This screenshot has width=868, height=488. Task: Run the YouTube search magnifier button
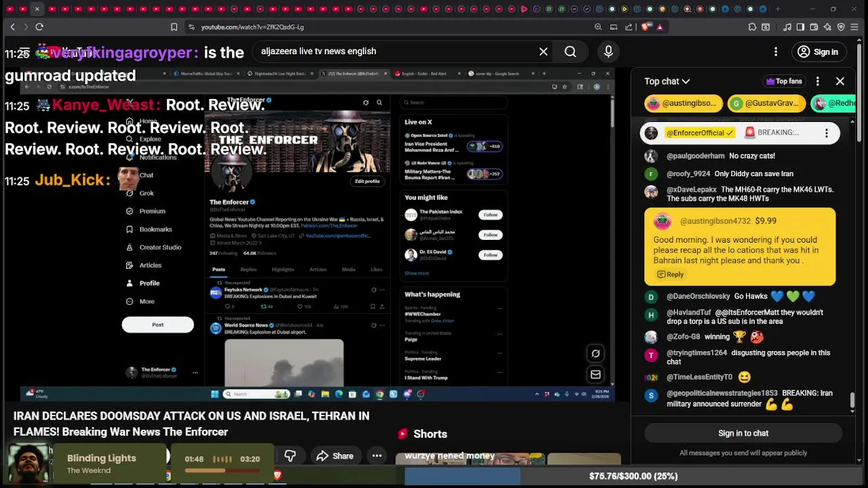tap(570, 52)
